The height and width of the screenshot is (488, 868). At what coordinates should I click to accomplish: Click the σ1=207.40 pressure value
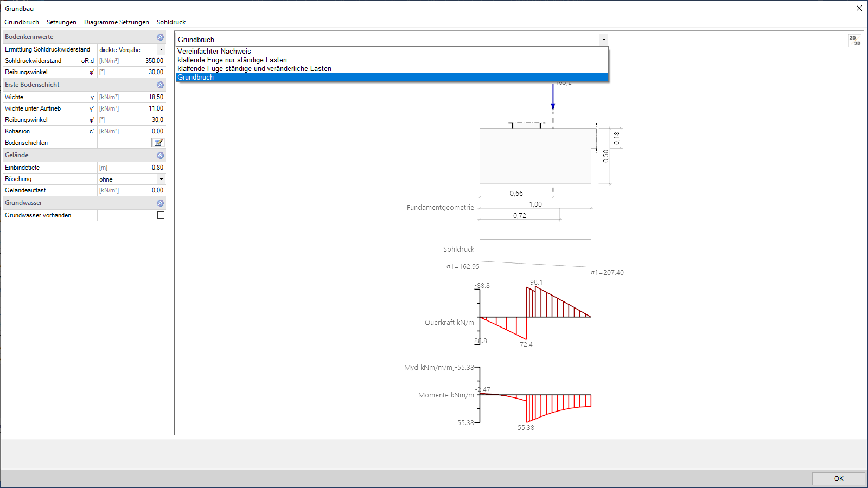coord(607,273)
